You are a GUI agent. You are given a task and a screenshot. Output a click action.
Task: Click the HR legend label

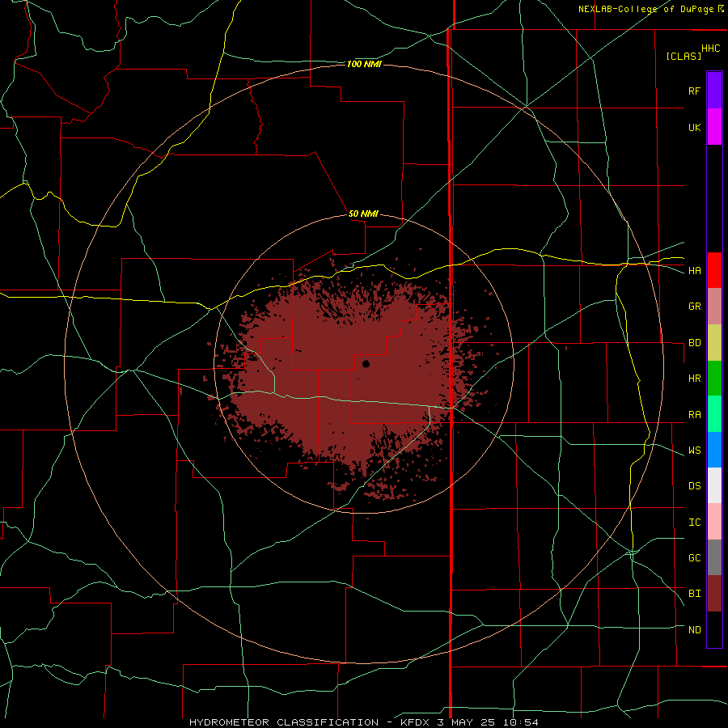click(x=694, y=379)
